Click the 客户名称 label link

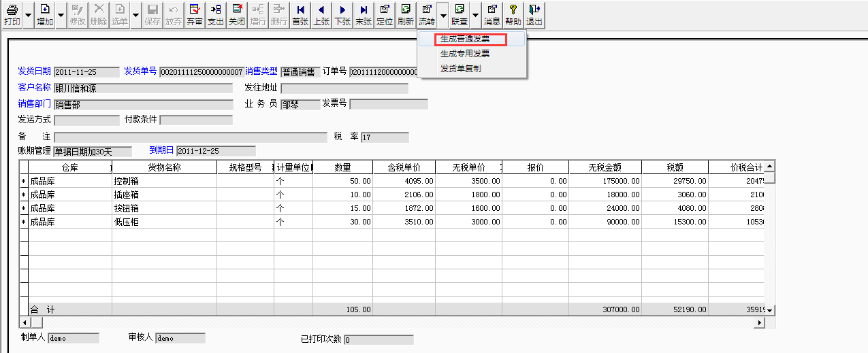tap(34, 88)
